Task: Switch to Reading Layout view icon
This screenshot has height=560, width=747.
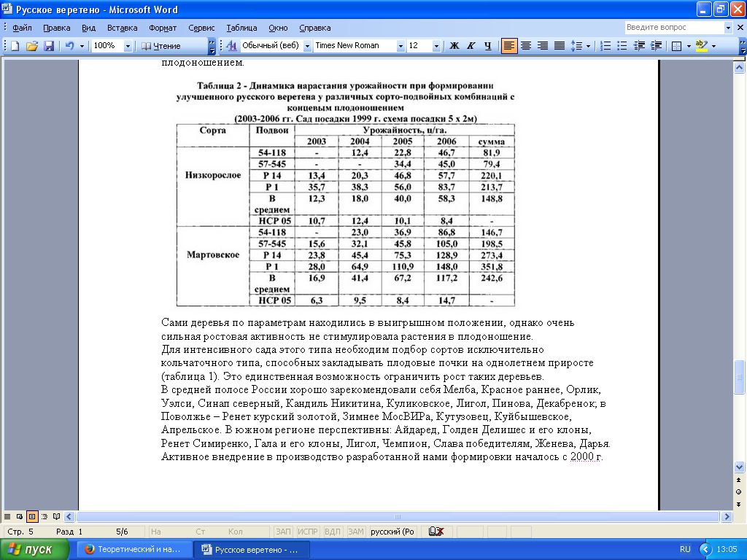Action: pyautogui.click(x=57, y=516)
